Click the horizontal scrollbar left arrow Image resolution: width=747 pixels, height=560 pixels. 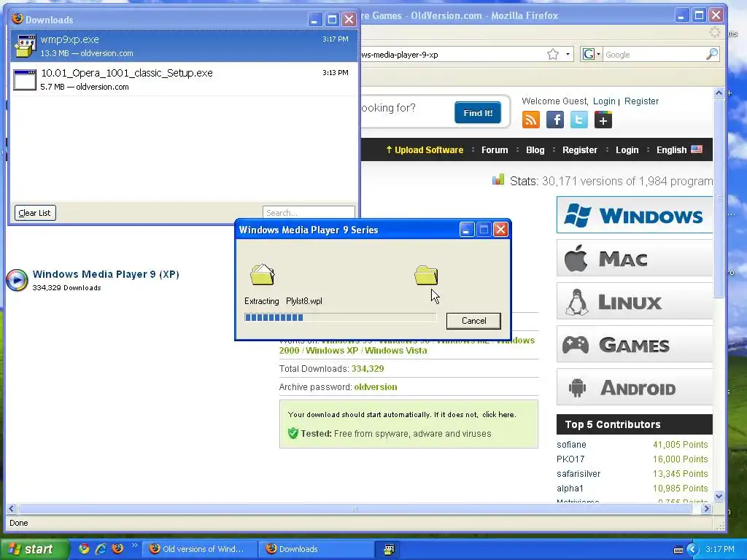[x=11, y=508]
